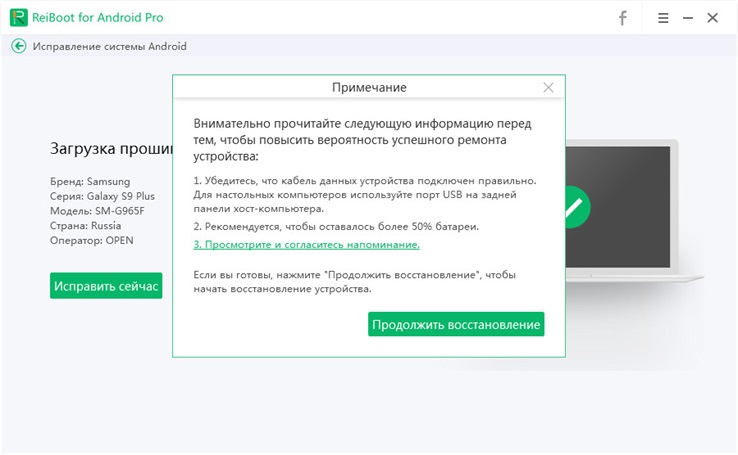The height and width of the screenshot is (455, 738).
Task: Click the Если вы готовы instruction text
Action: [354, 281]
